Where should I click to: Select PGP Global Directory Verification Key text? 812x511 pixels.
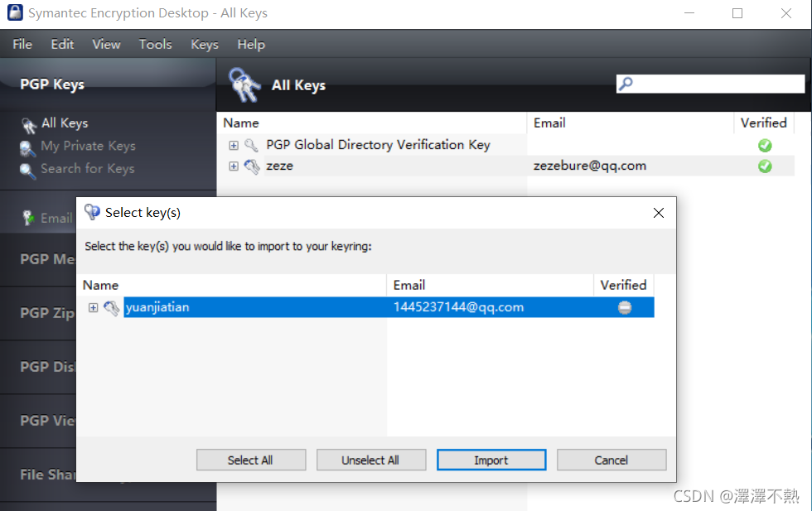pos(378,145)
